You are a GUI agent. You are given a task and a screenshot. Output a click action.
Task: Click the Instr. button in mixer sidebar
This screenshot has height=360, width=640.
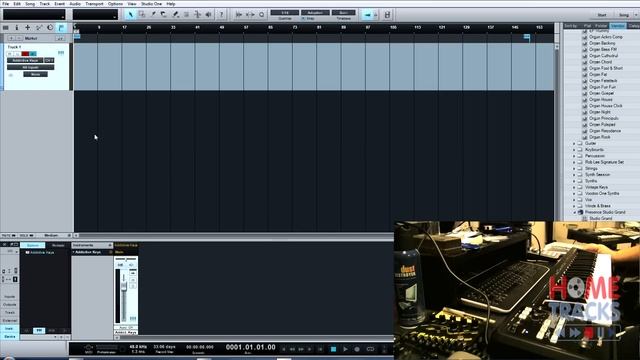click(10, 329)
